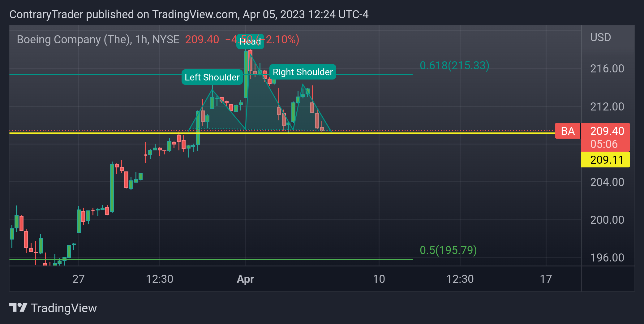This screenshot has width=644, height=324.
Task: Click the BA ticker price tag
Action: pyautogui.click(x=568, y=131)
